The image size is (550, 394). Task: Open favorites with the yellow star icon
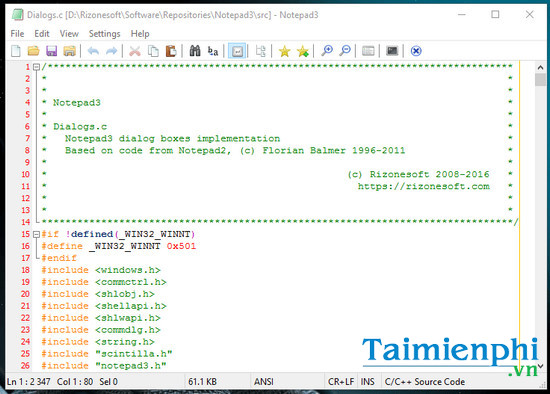[284, 51]
